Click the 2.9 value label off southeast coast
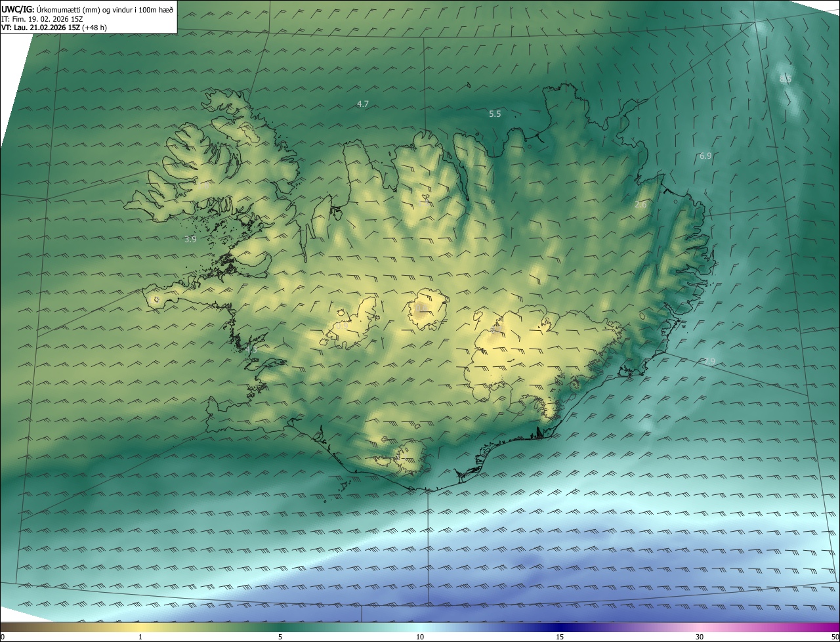840x642 pixels. [709, 362]
